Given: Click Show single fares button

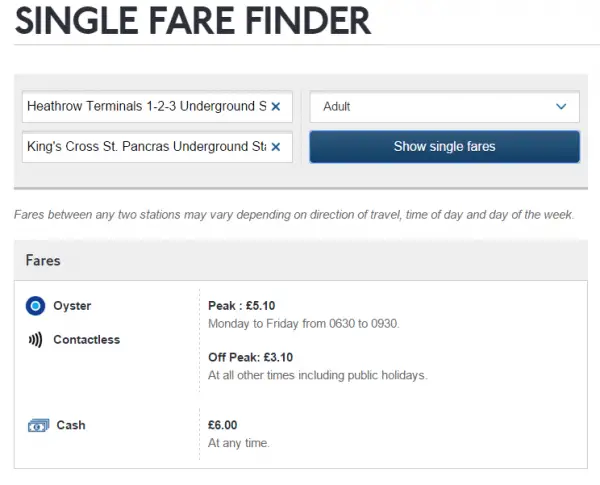Looking at the screenshot, I should pos(444,147).
